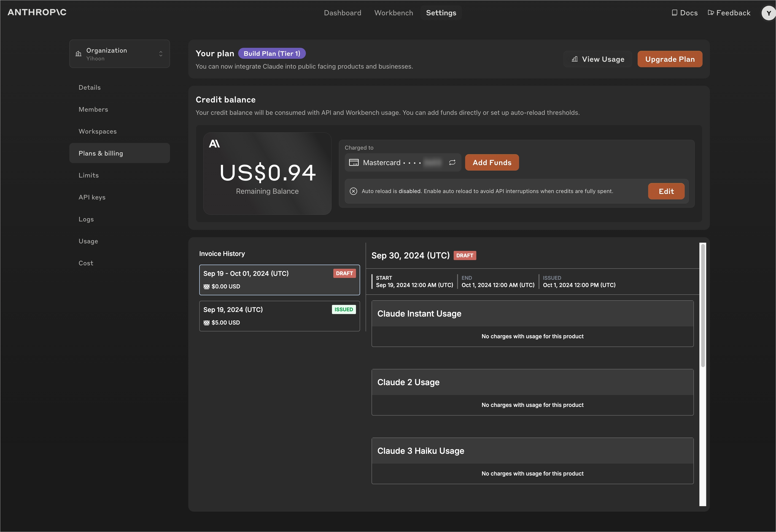Click Edit to configure auto reload
This screenshot has width=776, height=532.
pyautogui.click(x=666, y=191)
